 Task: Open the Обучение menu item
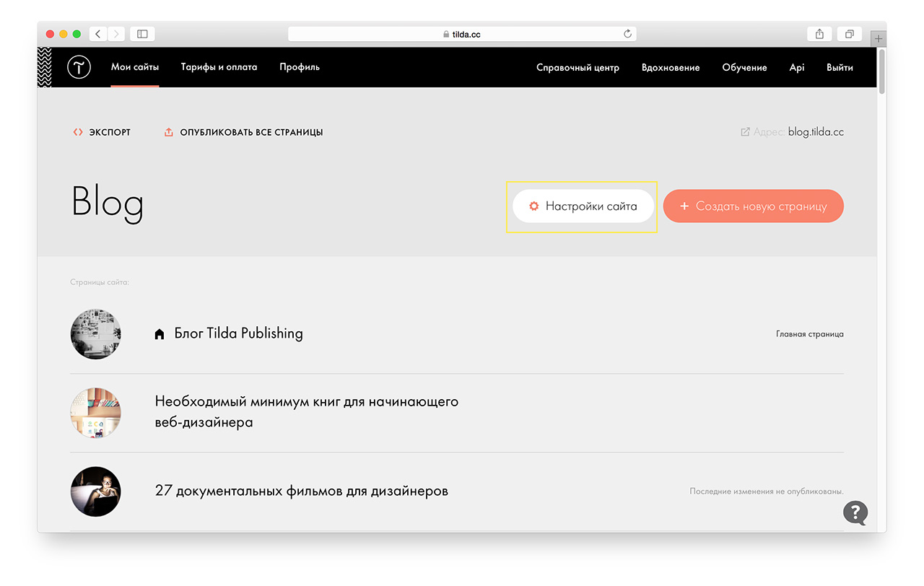tap(744, 68)
